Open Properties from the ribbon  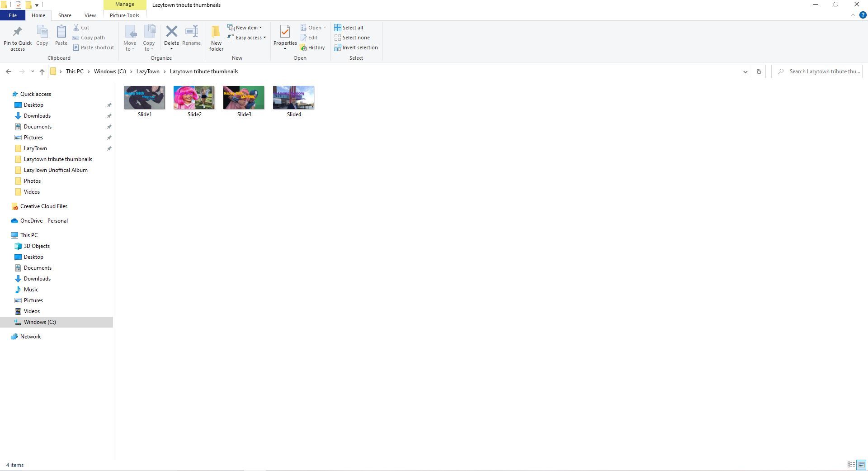coord(285,32)
